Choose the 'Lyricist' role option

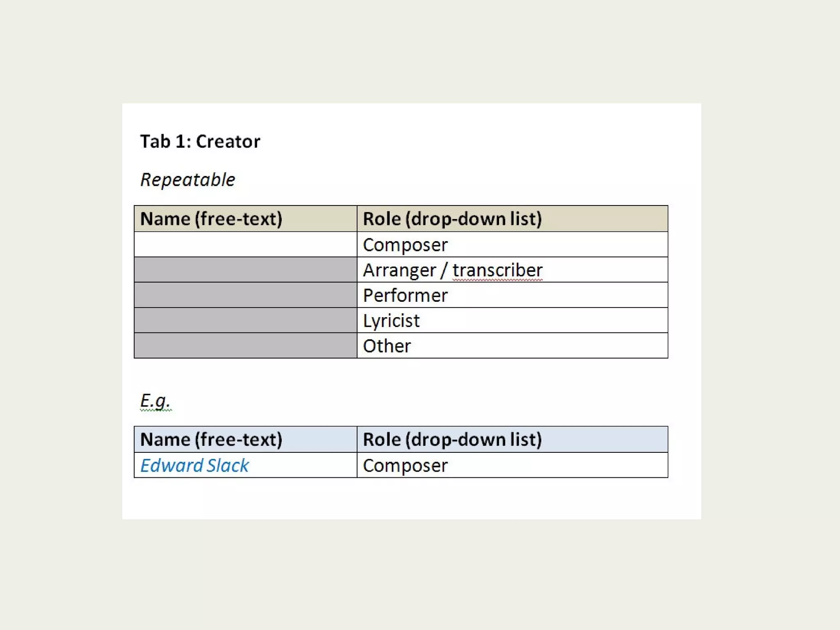point(512,320)
